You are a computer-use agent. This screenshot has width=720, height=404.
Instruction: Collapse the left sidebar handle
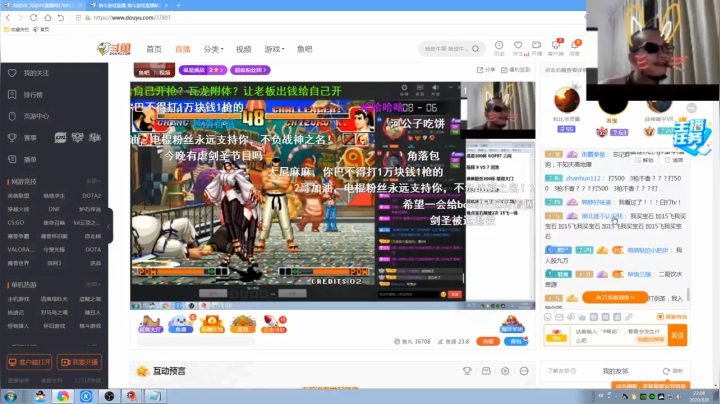(x=109, y=225)
